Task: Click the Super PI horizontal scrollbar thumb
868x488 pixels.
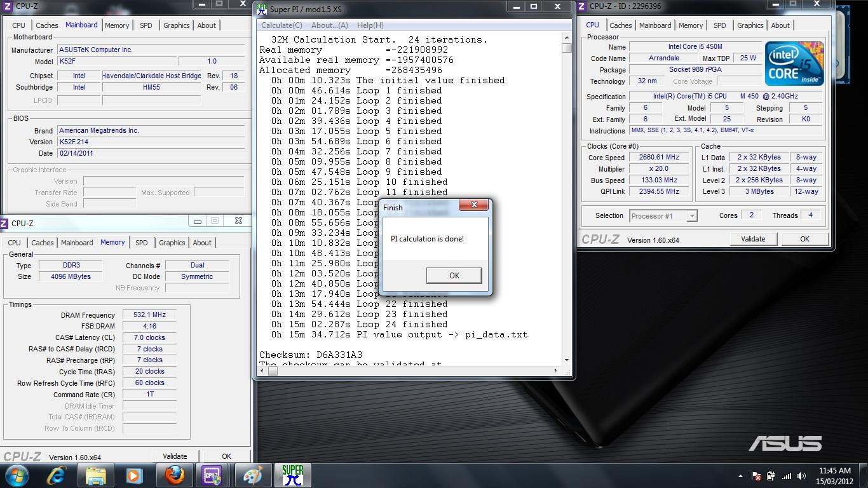Action: [273, 371]
